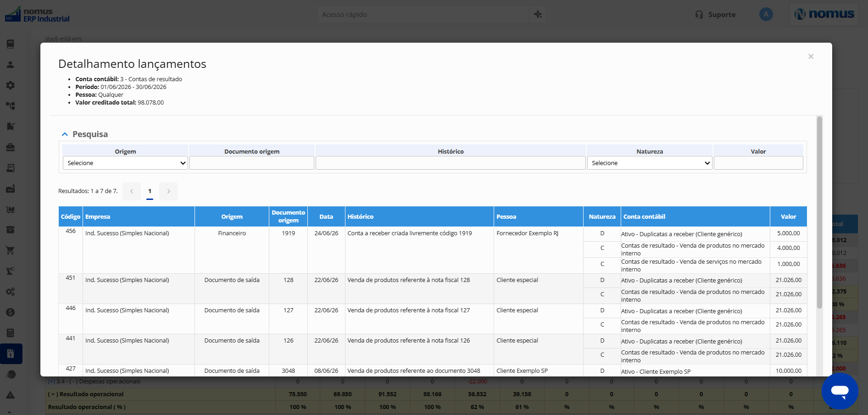Click the Natureza table column header
The height and width of the screenshot is (415, 868).
[x=602, y=216]
